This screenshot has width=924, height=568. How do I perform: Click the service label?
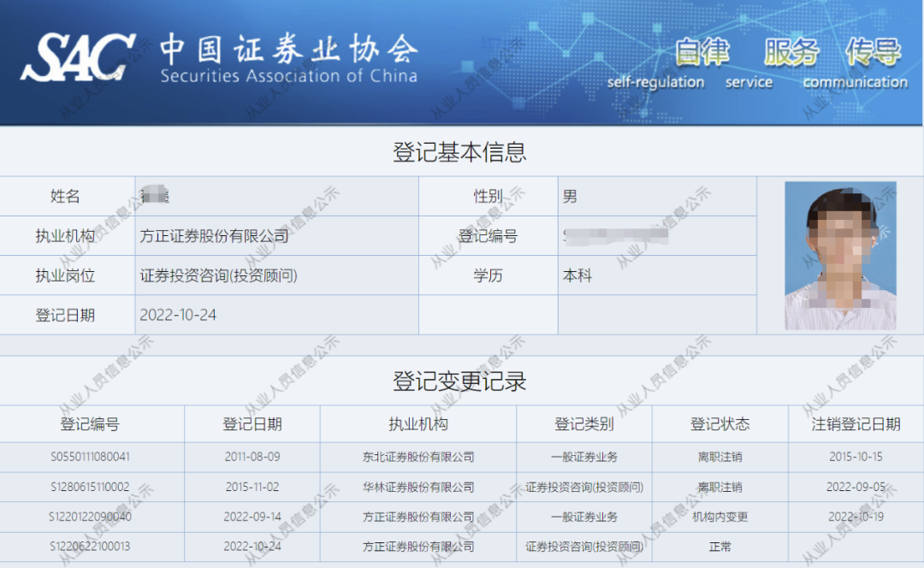(749, 82)
